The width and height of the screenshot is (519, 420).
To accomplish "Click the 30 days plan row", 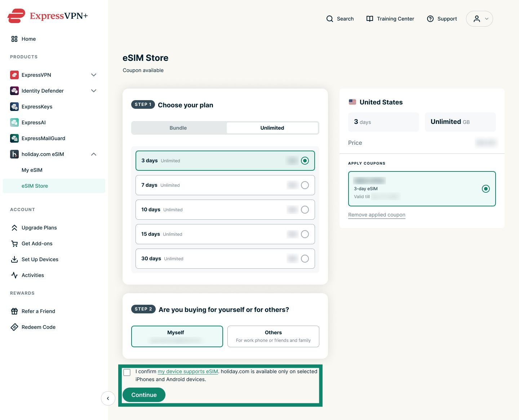I will (x=225, y=259).
